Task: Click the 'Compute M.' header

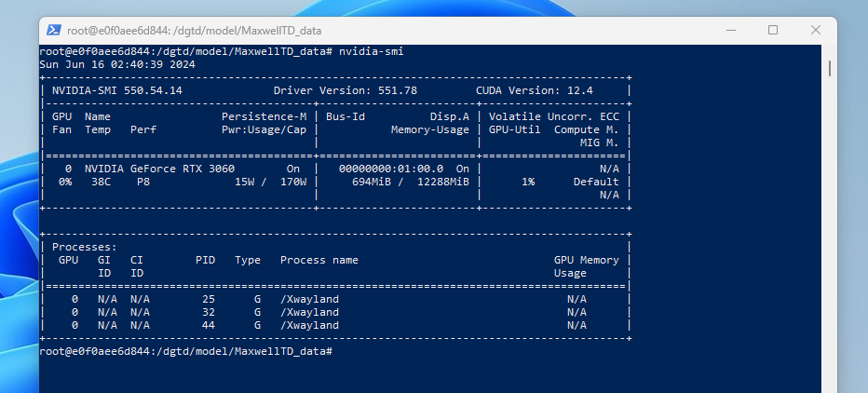Action: click(x=587, y=130)
